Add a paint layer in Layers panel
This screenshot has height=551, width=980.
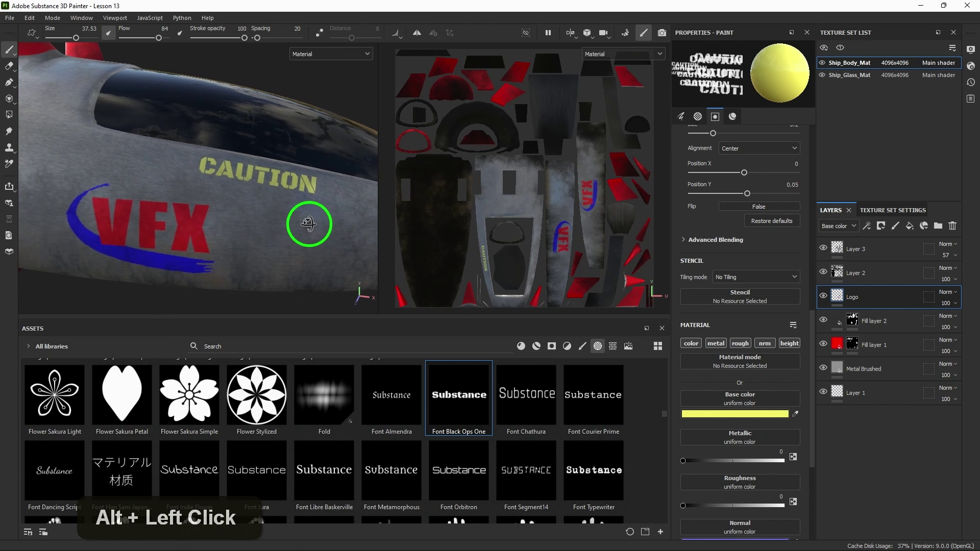(895, 226)
